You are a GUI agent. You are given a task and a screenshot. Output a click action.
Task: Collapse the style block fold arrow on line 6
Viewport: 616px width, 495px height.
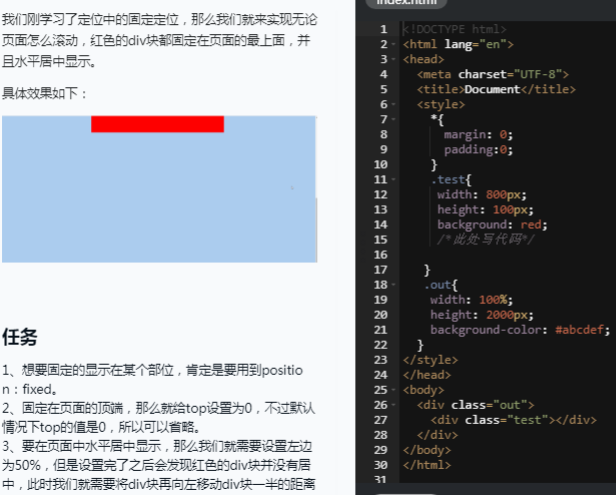[394, 104]
